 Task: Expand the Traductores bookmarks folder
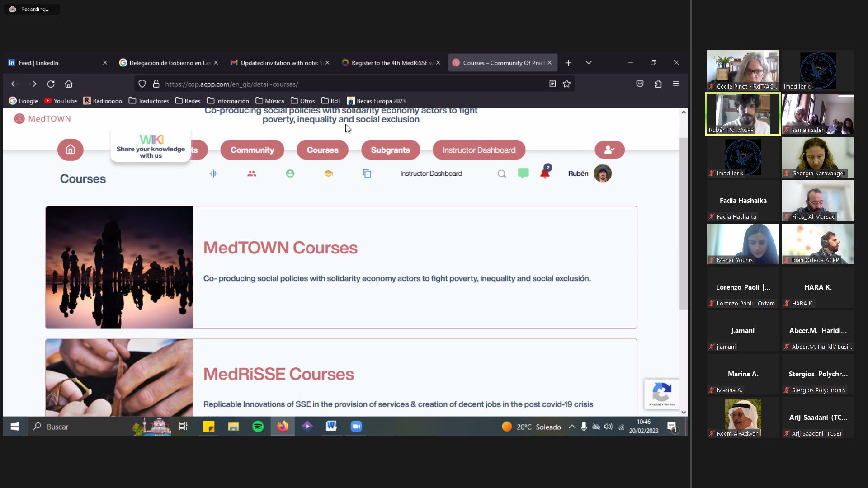pos(149,101)
